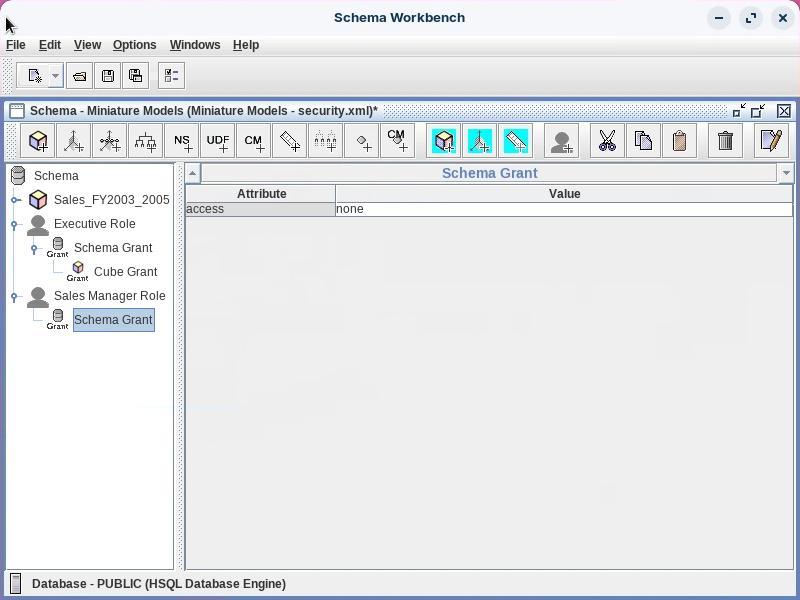Click the Save floppy disk icon
Image resolution: width=800 pixels, height=600 pixels.
108,76
